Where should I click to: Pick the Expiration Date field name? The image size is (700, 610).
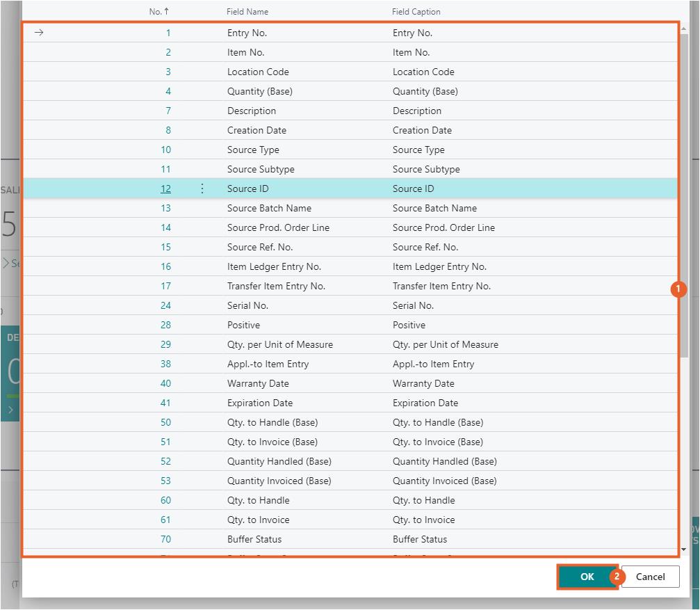260,403
